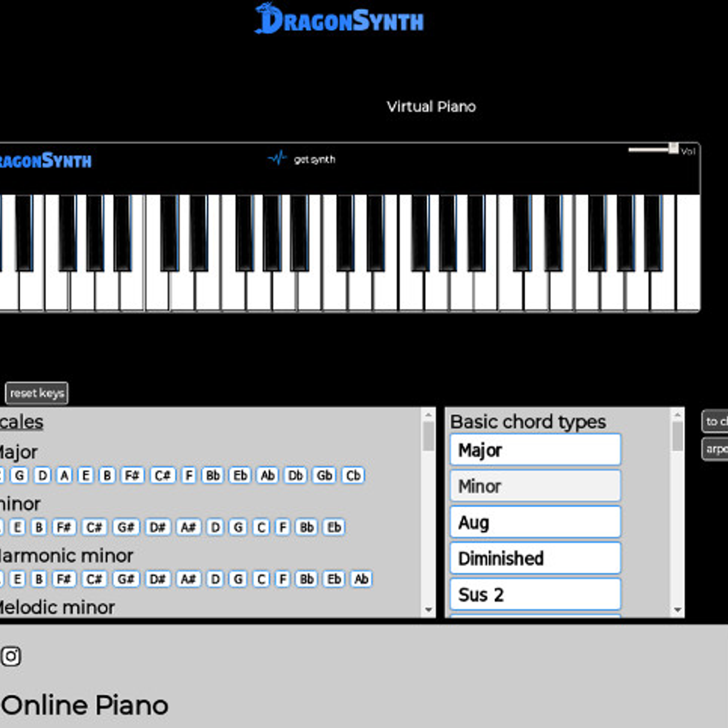Click the arpeggio button on the right edge

tap(716, 450)
